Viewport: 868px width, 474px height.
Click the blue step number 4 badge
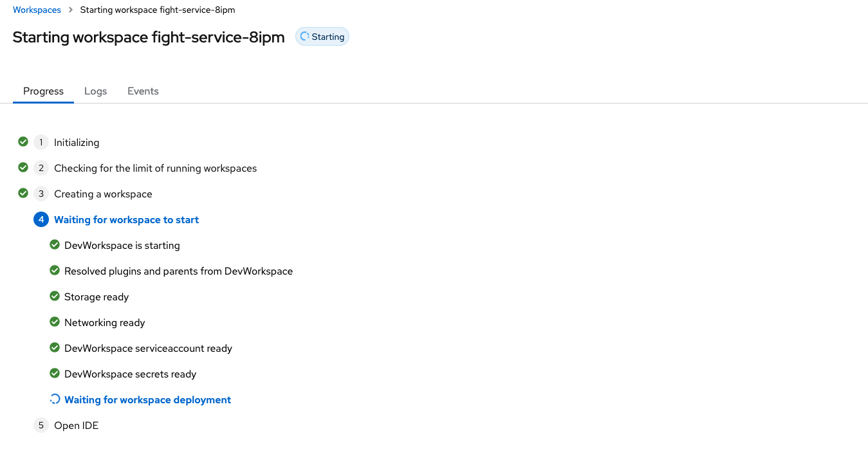coord(41,219)
